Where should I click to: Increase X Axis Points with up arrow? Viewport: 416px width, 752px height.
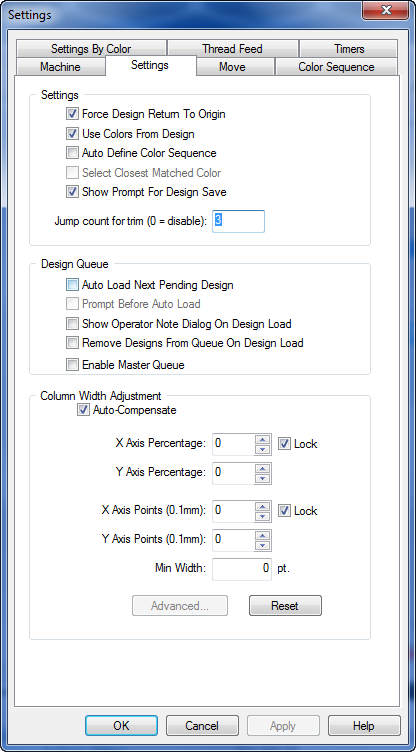[262, 506]
